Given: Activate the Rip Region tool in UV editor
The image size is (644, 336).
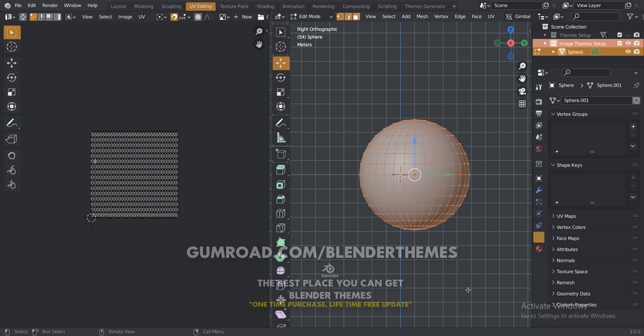Looking at the screenshot, I should [x=12, y=139].
